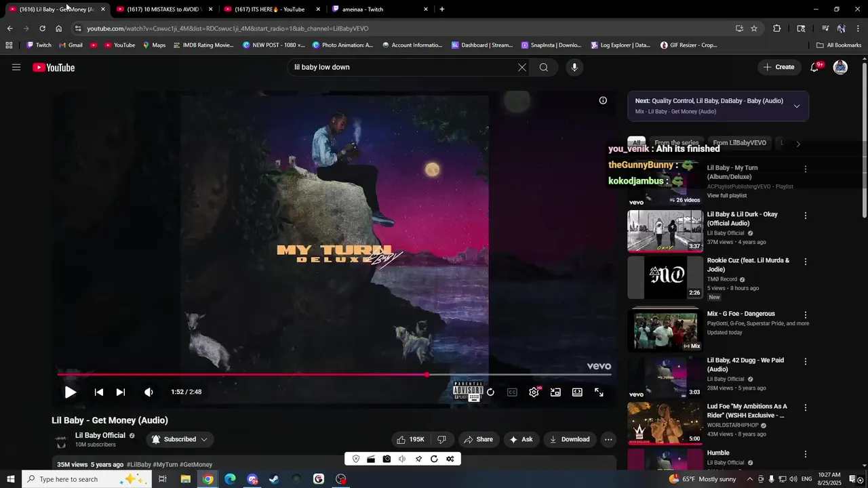This screenshot has width=868, height=488.
Task: Mute the video volume
Action: [149, 392]
